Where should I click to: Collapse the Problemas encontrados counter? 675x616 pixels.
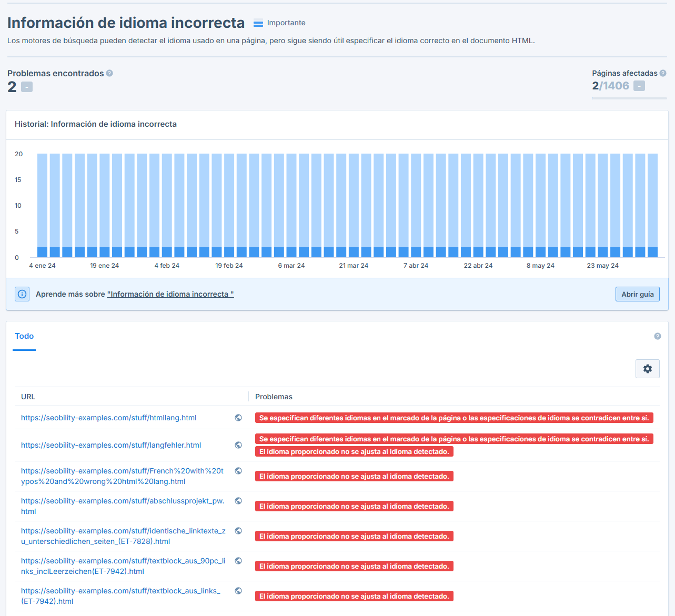pyautogui.click(x=25, y=86)
